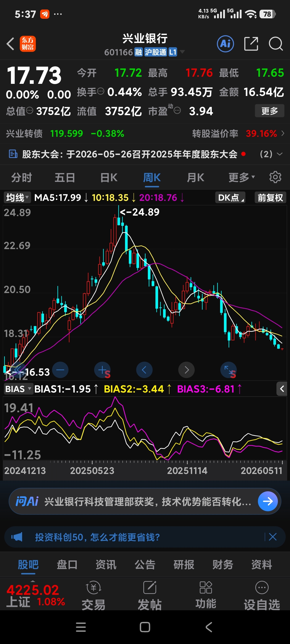Image resolution: width=290 pixels, height=644 pixels.
Task: Tap the 融 margin trading badge
Action: tap(139, 52)
